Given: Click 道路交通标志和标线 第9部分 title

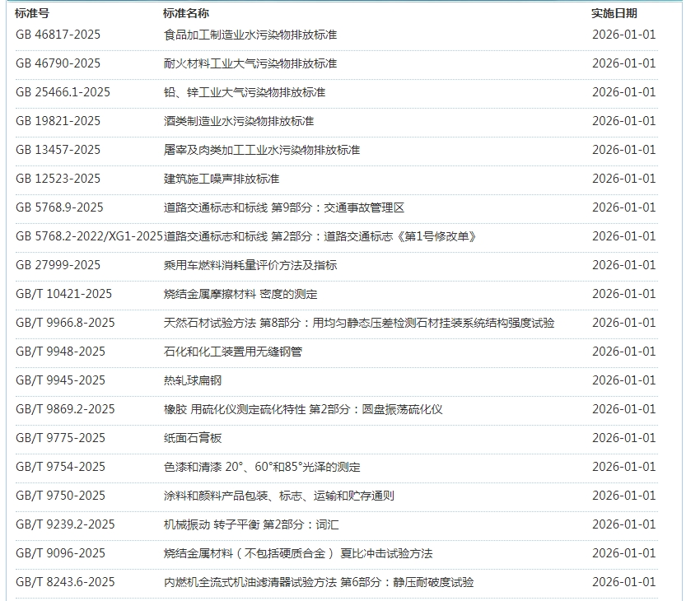Looking at the screenshot, I should [x=284, y=207].
